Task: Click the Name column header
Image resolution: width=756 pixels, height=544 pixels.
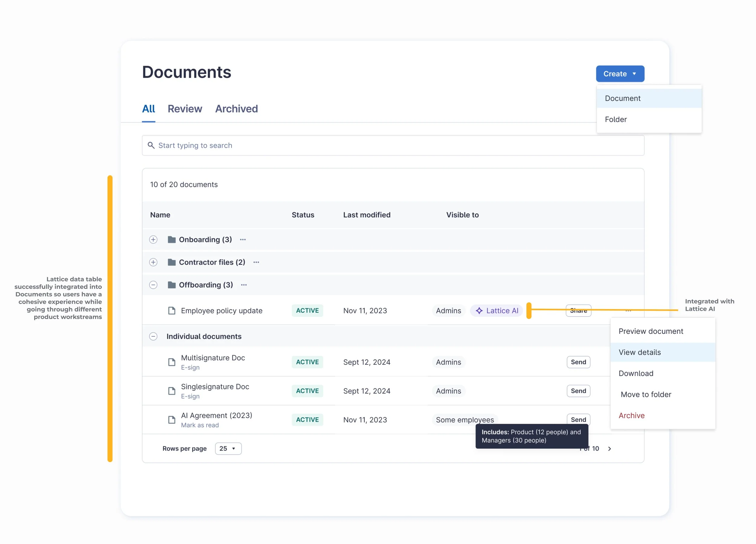Action: coord(160,215)
